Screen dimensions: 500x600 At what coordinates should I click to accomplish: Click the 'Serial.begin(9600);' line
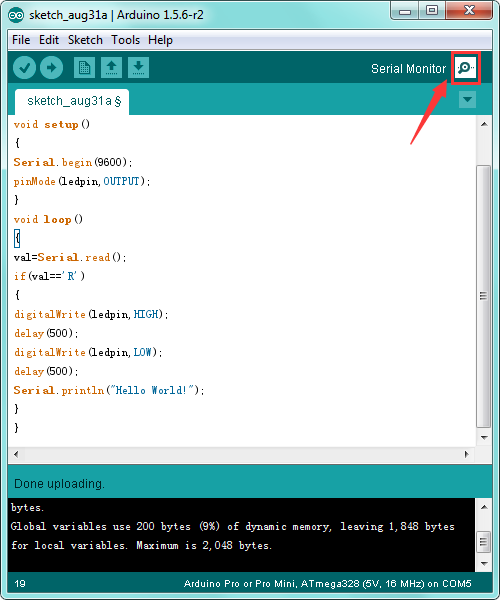(x=73, y=162)
